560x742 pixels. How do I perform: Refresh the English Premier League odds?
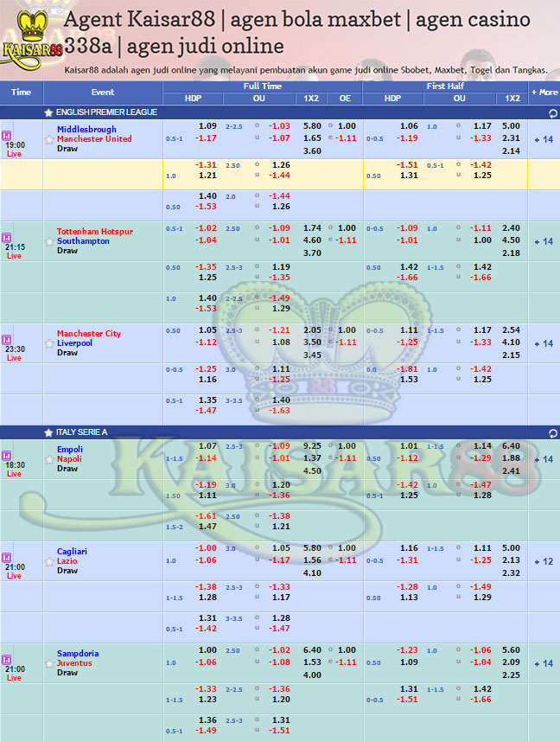(x=552, y=113)
